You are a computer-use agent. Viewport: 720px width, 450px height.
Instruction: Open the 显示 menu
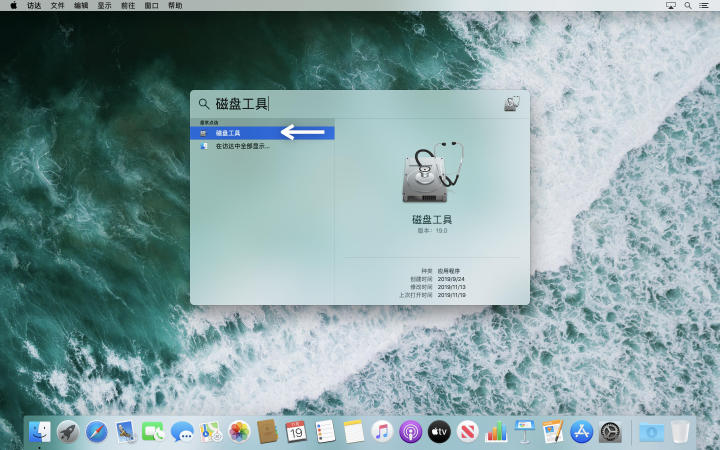[104, 6]
